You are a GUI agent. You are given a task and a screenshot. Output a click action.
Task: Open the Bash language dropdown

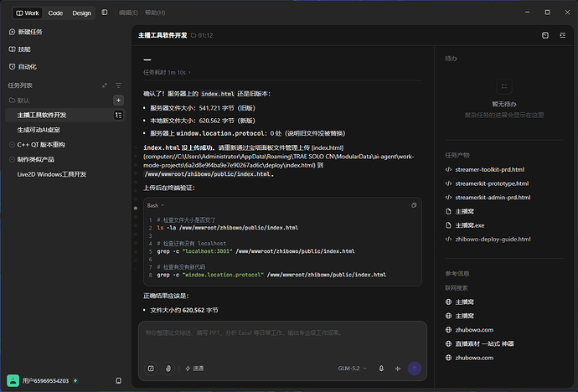(156, 205)
